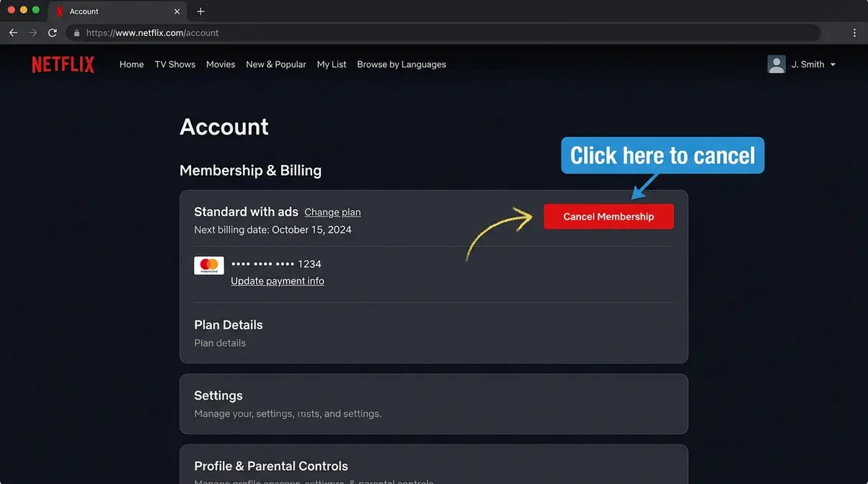Click the Netflix logo

tap(63, 64)
